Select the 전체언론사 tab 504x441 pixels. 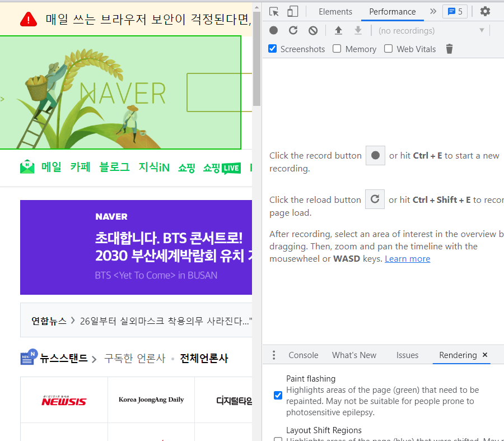pos(204,358)
